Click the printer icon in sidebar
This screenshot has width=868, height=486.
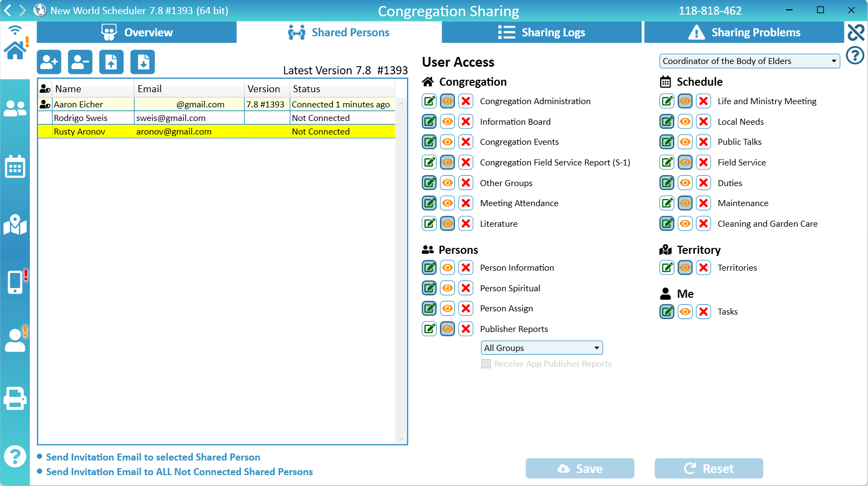(x=15, y=399)
